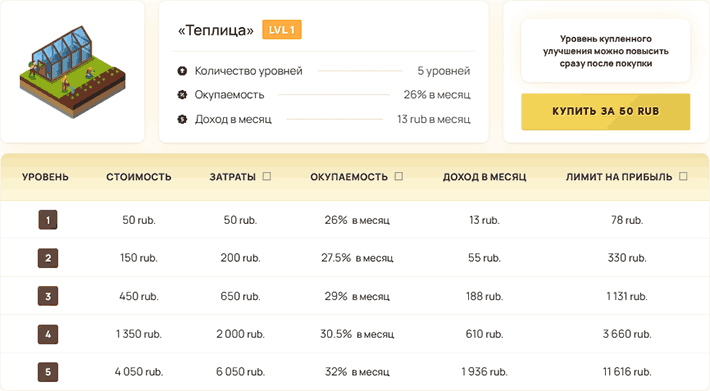Image resolution: width=710 pixels, height=391 pixels.
Task: Toggle the Лимит на прибыль checkbox
Action: click(683, 176)
